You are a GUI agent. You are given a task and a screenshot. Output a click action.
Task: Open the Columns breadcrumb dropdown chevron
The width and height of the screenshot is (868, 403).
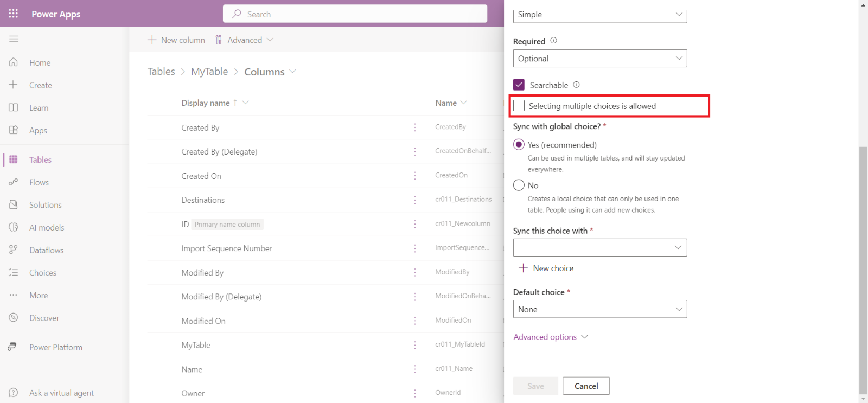293,72
